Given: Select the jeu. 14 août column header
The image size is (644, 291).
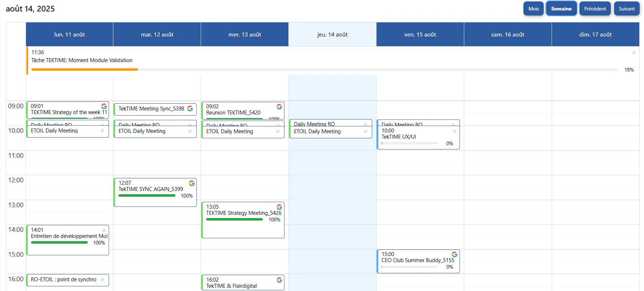Looking at the screenshot, I should point(332,34).
